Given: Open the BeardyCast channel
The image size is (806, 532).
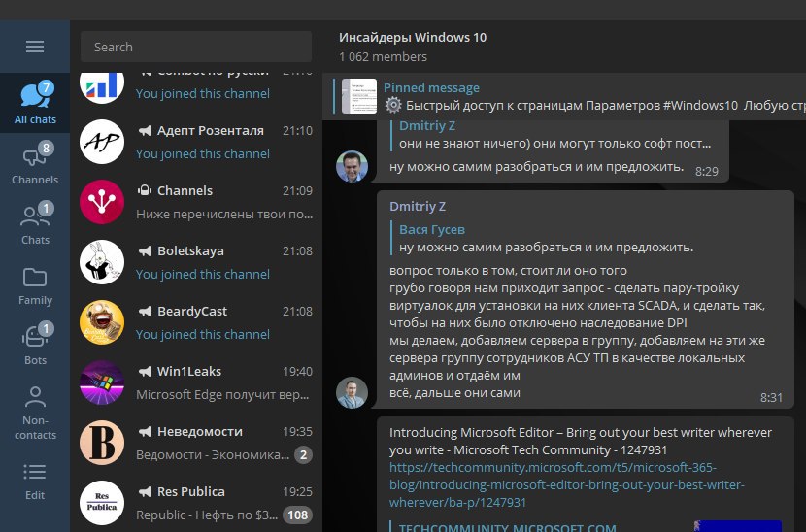Looking at the screenshot, I should pyautogui.click(x=196, y=322).
